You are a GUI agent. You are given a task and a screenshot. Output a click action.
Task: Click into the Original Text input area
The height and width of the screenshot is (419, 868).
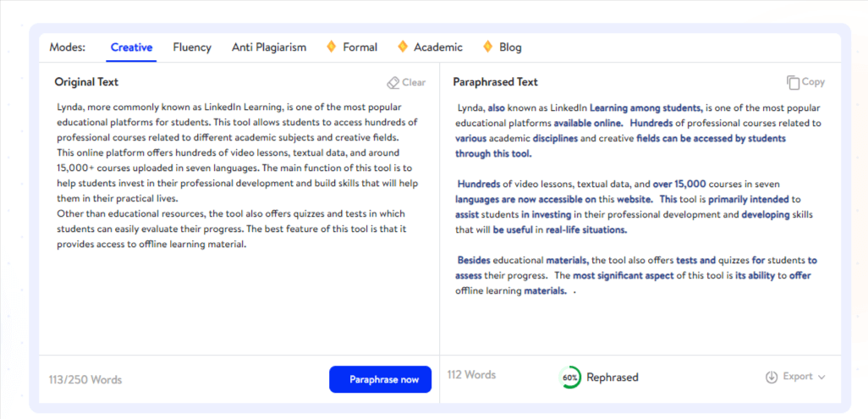(x=237, y=296)
